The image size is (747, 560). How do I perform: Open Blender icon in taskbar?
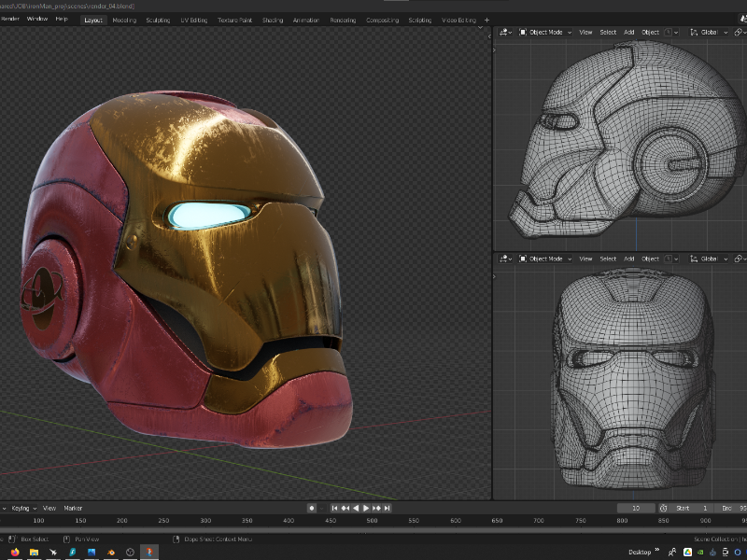[x=110, y=553]
